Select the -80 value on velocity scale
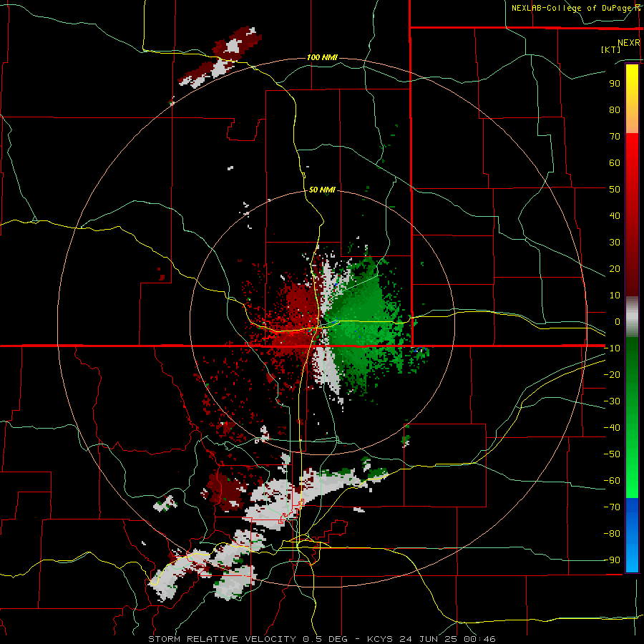This screenshot has height=644, width=644. 612,534
